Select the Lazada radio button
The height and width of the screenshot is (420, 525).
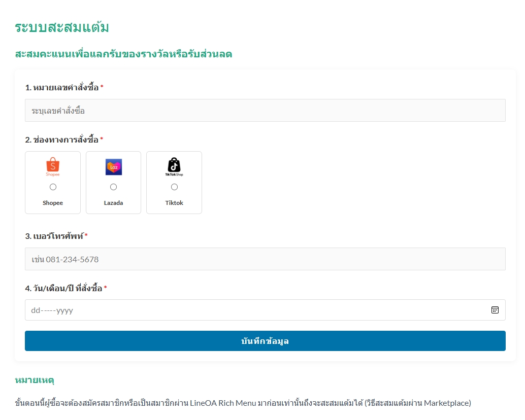click(113, 187)
